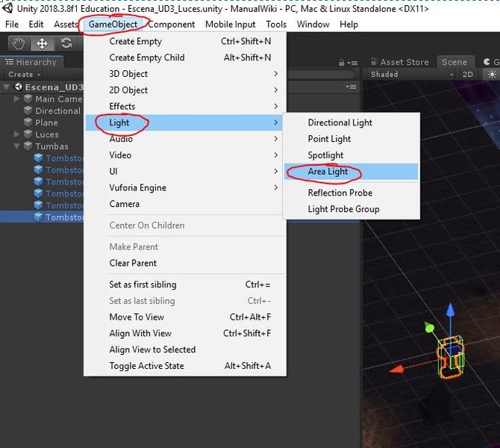The image size is (500, 448).
Task: Click the green Y-axis gizmo handle
Action: click(429, 327)
